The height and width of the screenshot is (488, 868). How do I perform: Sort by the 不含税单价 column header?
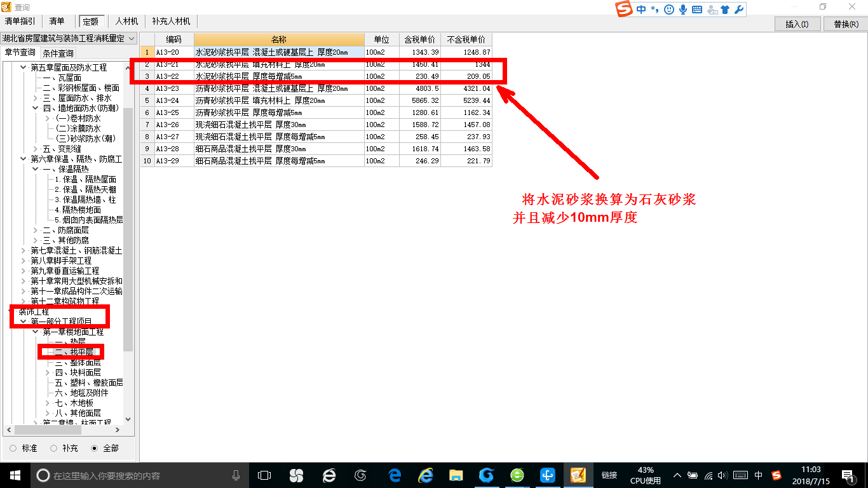click(466, 39)
